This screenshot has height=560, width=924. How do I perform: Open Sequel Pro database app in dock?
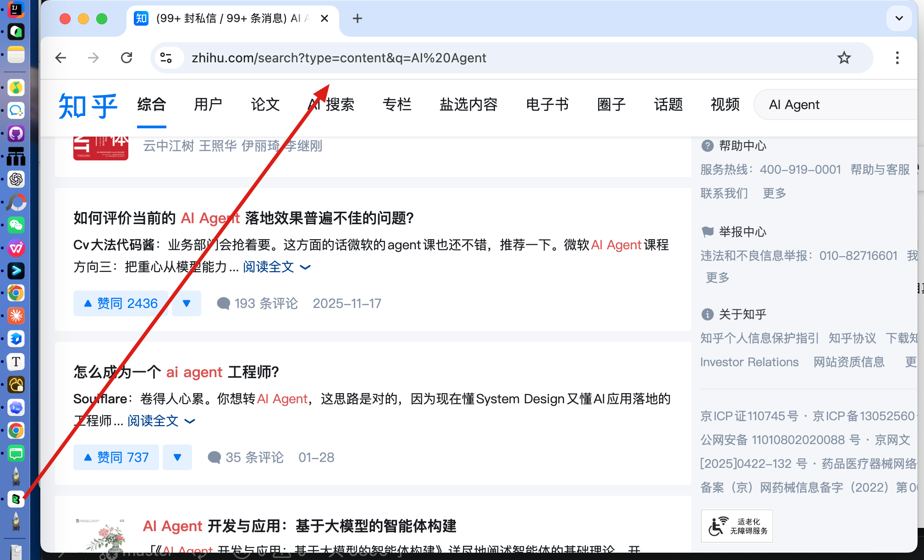point(16,384)
